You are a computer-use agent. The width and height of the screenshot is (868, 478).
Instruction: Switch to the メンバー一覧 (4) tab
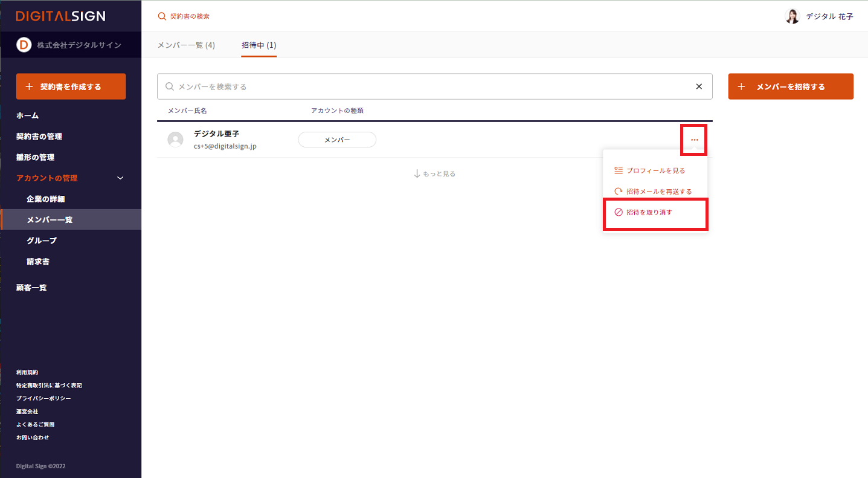coord(186,45)
